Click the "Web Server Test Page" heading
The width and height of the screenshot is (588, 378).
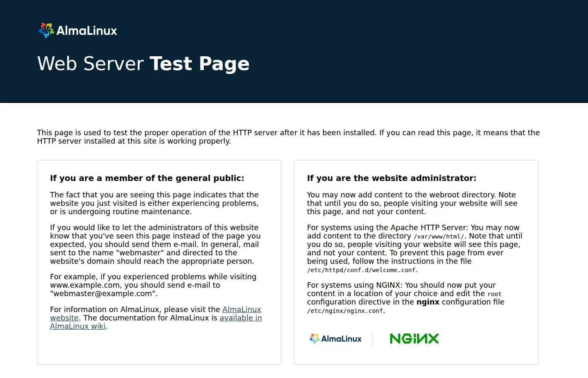[143, 64]
